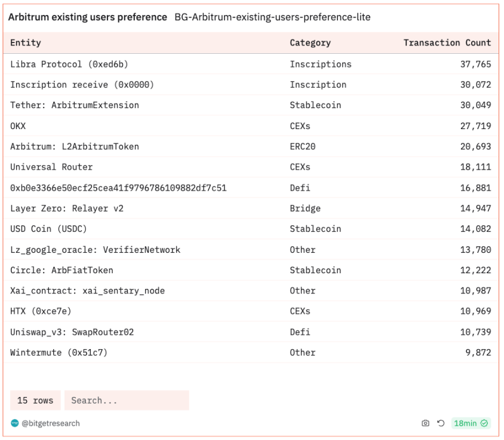Sort by Transaction Count column header
Screen dimensions: 504x440
[447, 43]
